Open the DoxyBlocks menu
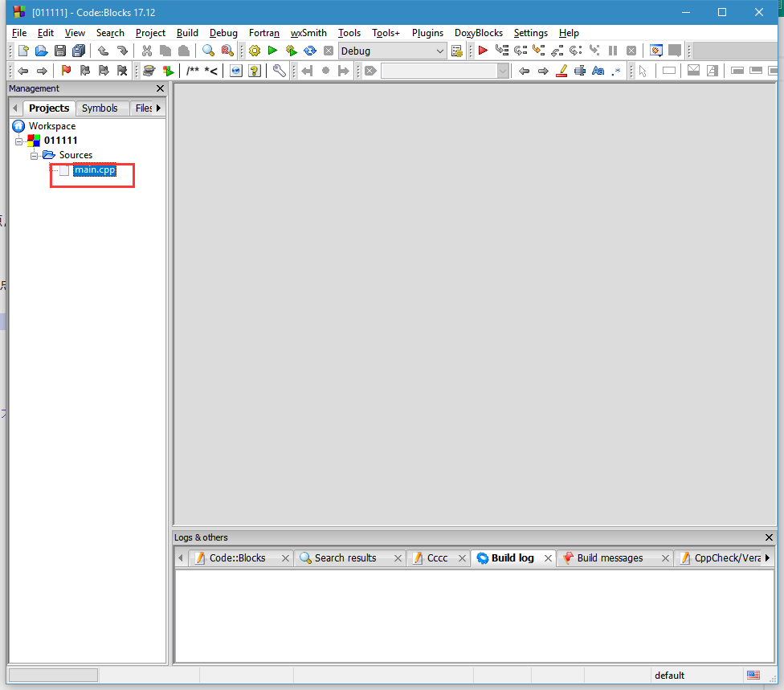The image size is (784, 690). pyautogui.click(x=479, y=33)
